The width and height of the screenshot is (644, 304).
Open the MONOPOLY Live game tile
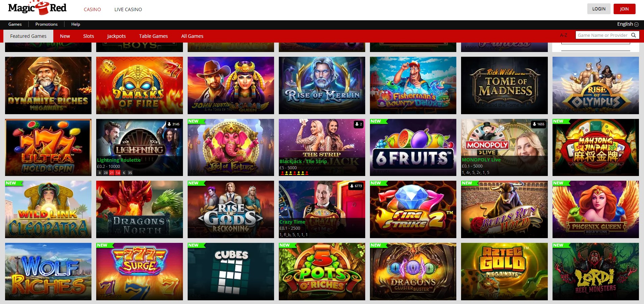coord(504,147)
